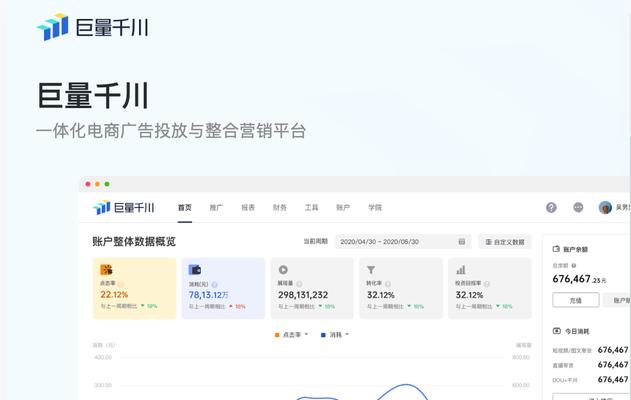This screenshot has width=631, height=400.
Task: Click the info icon next to 转化率 label
Action: click(x=388, y=284)
